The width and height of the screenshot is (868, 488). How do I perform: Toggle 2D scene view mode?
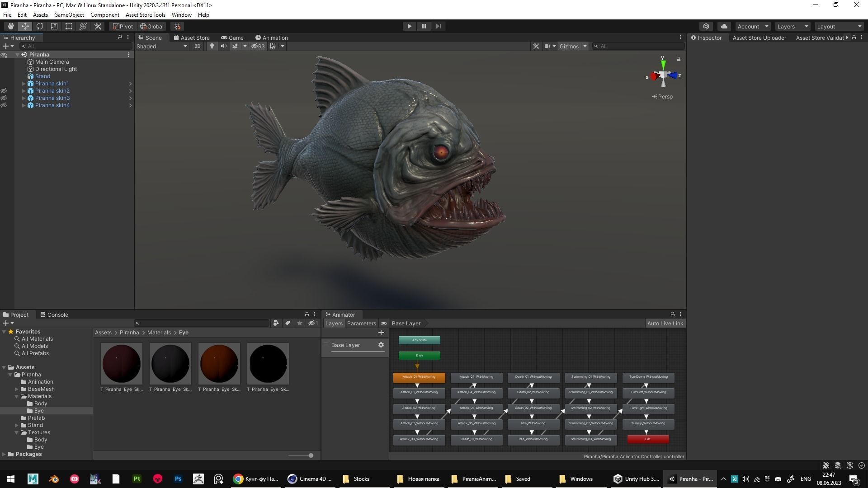(x=197, y=46)
